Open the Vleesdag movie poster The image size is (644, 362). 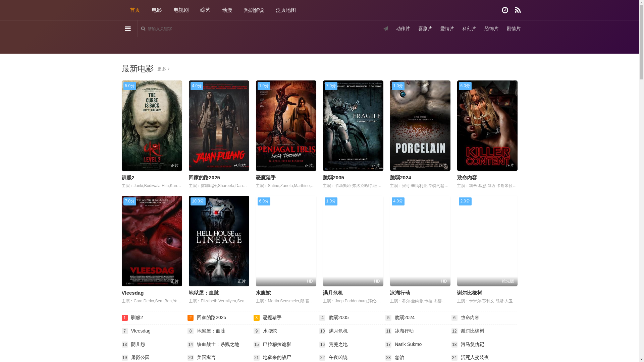[x=152, y=241]
